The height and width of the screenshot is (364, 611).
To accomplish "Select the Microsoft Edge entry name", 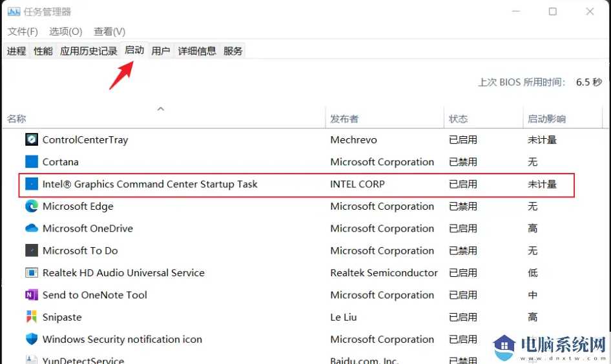I will click(x=78, y=207).
